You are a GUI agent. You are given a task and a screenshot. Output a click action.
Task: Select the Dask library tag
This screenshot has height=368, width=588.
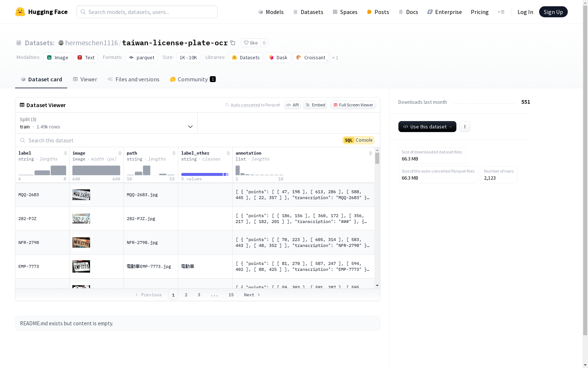tap(278, 57)
